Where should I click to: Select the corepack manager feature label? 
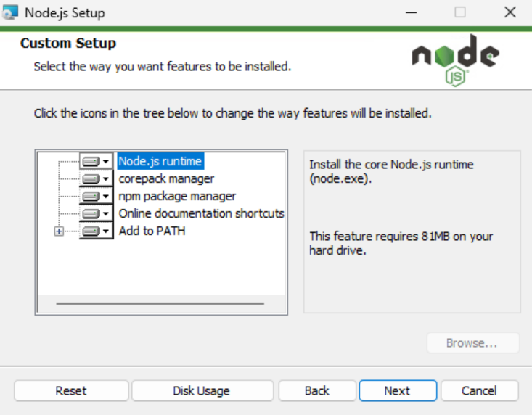click(x=166, y=178)
